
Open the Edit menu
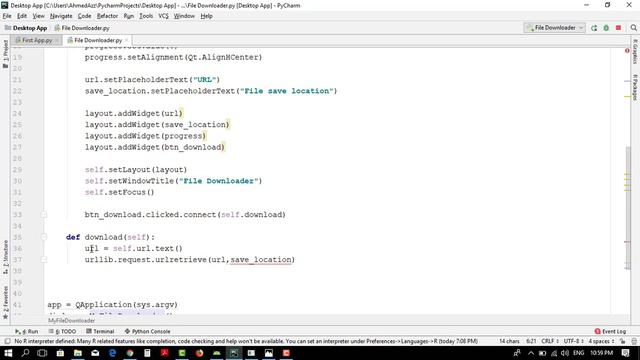click(22, 16)
